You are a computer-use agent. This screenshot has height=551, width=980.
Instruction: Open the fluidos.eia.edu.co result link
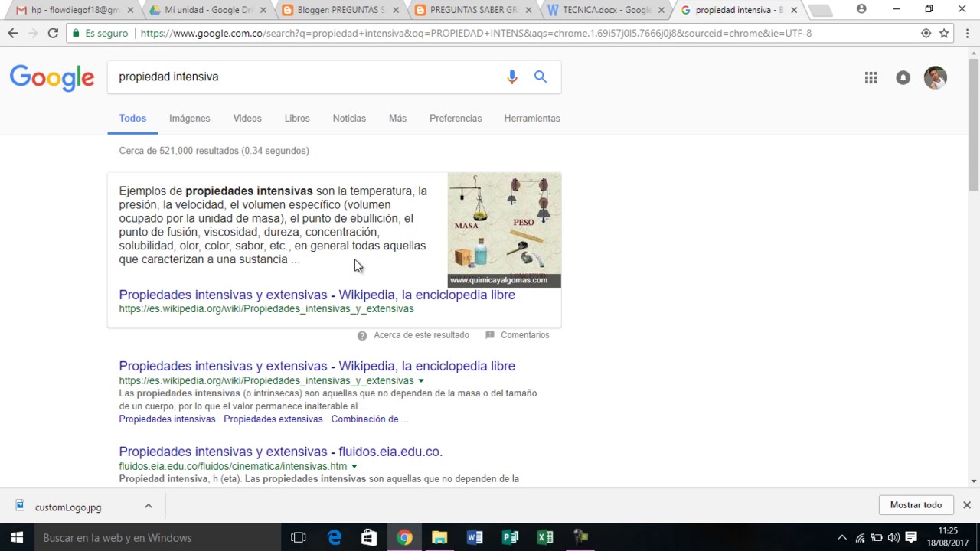coord(280,452)
